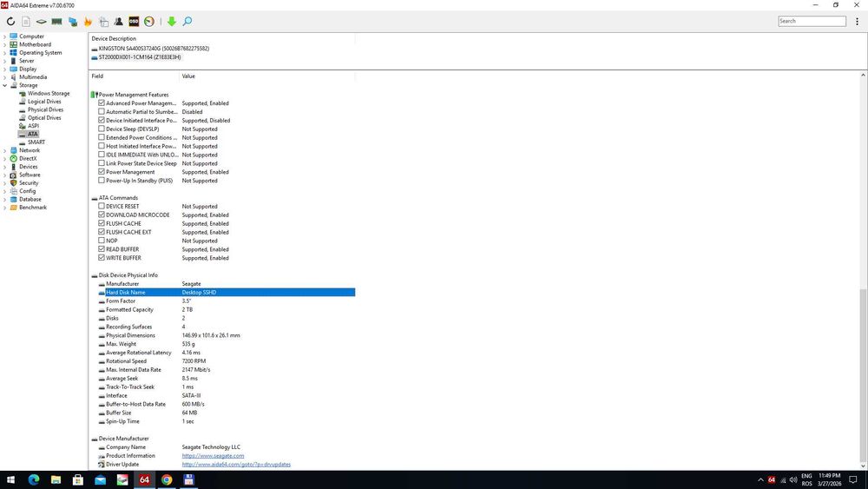Open the Report page icon in toolbar
The image size is (868, 489).
(26, 22)
